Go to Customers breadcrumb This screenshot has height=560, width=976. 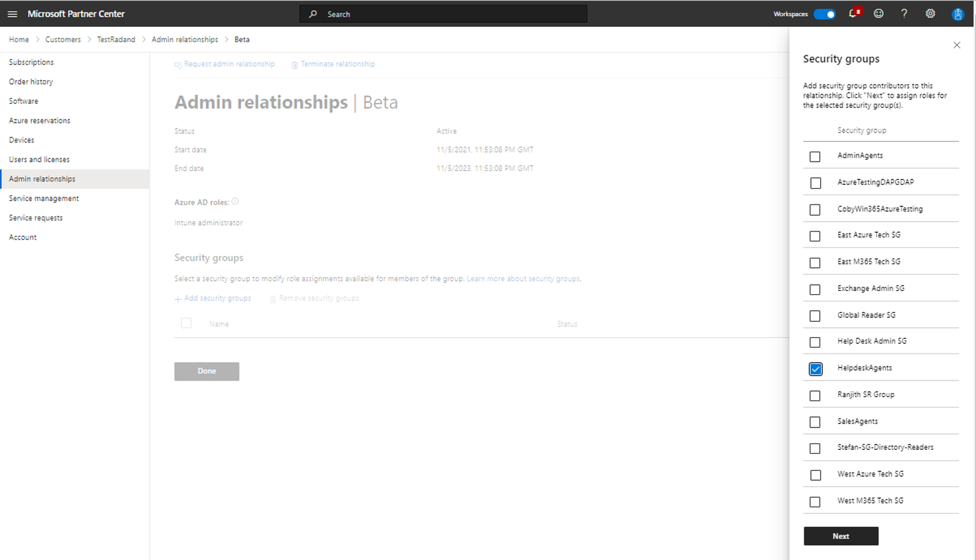pyautogui.click(x=63, y=40)
